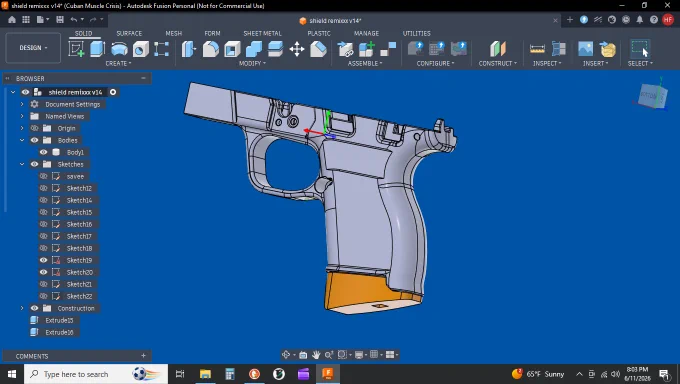Screen dimensions: 680x384
Task: Expand Document Settings node
Action: (x=22, y=104)
